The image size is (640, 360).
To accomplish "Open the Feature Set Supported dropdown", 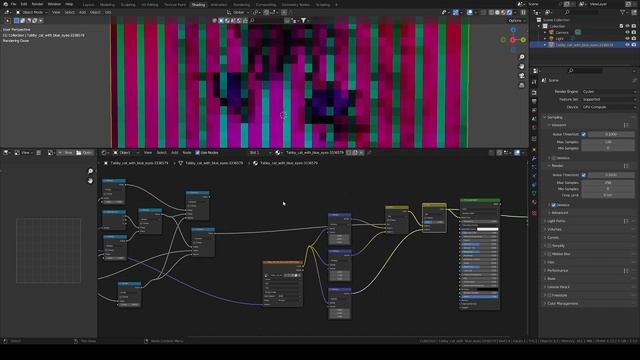I will tap(609, 99).
